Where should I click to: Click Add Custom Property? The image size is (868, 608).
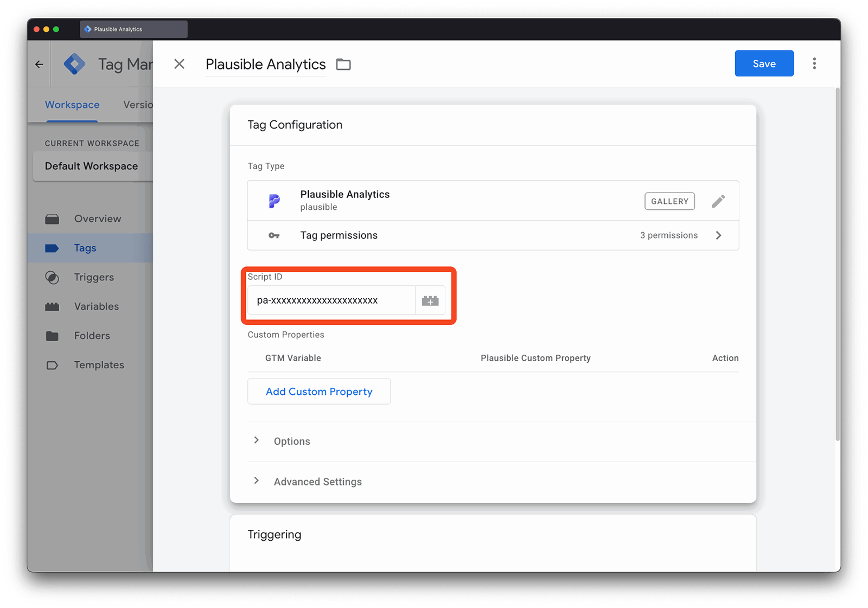click(x=318, y=391)
